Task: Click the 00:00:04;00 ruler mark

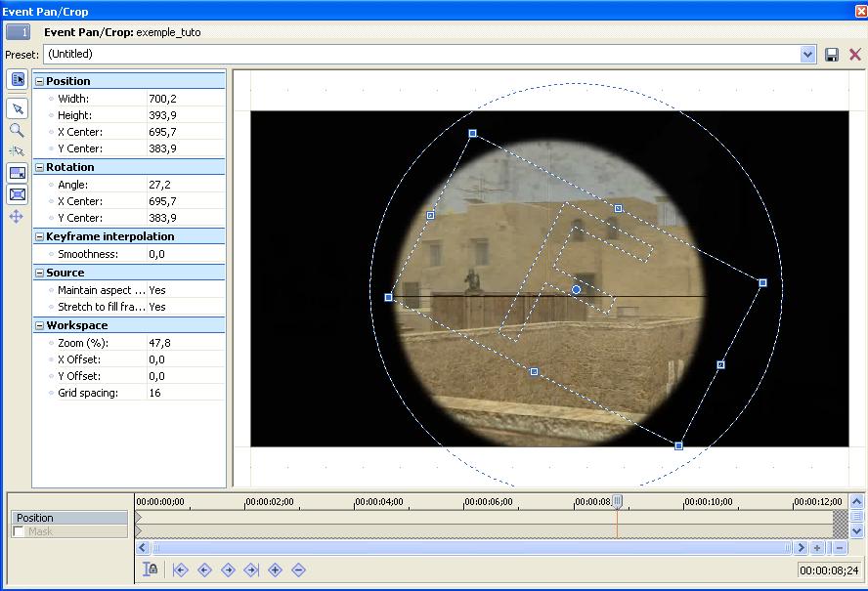Action: click(379, 502)
